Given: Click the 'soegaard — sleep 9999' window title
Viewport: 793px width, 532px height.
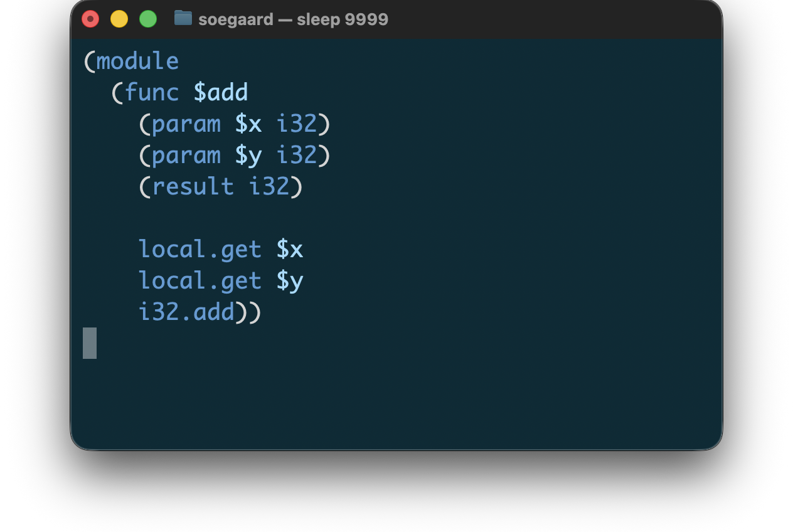Looking at the screenshot, I should 293,19.
